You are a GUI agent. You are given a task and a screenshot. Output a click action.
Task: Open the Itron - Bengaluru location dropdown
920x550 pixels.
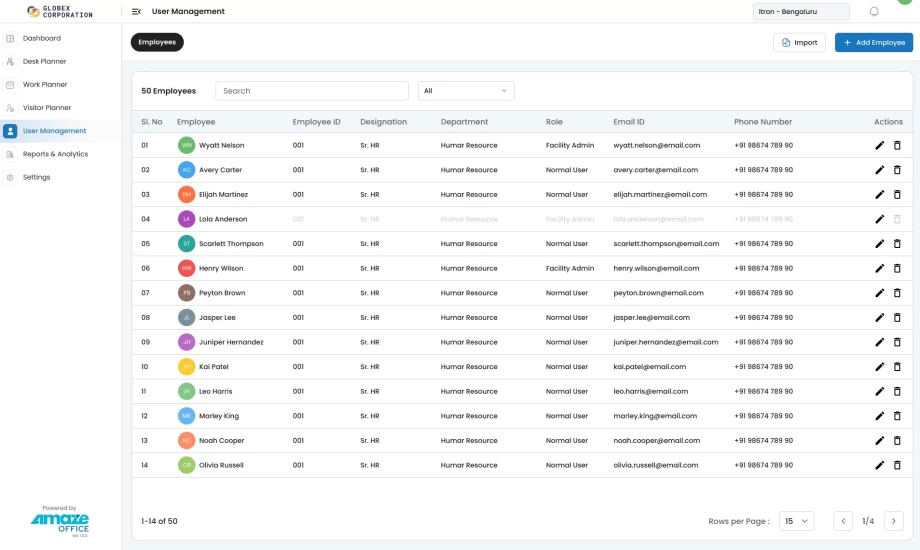point(800,12)
